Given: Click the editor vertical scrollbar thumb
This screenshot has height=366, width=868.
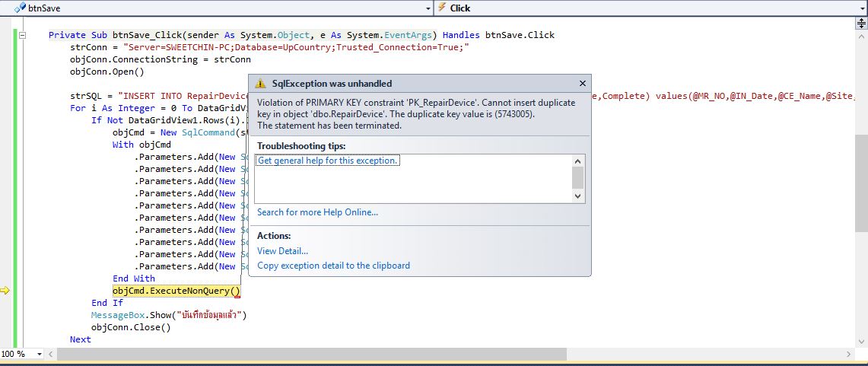Looking at the screenshot, I should pyautogui.click(x=862, y=183).
